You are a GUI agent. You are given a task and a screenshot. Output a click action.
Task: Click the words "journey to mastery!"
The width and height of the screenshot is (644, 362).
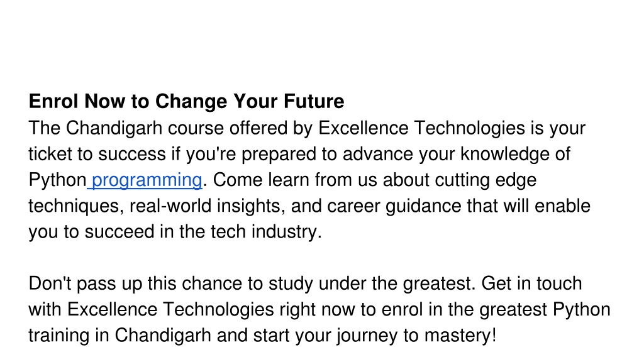416,336
